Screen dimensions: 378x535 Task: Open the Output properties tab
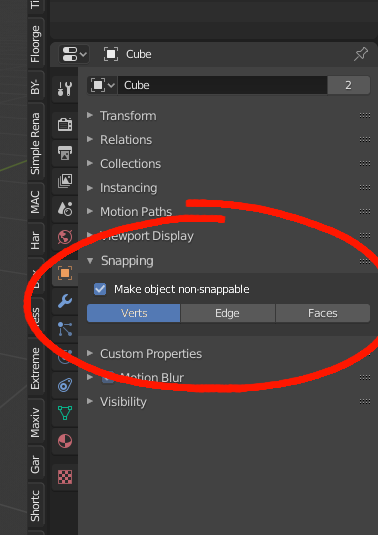point(64,153)
